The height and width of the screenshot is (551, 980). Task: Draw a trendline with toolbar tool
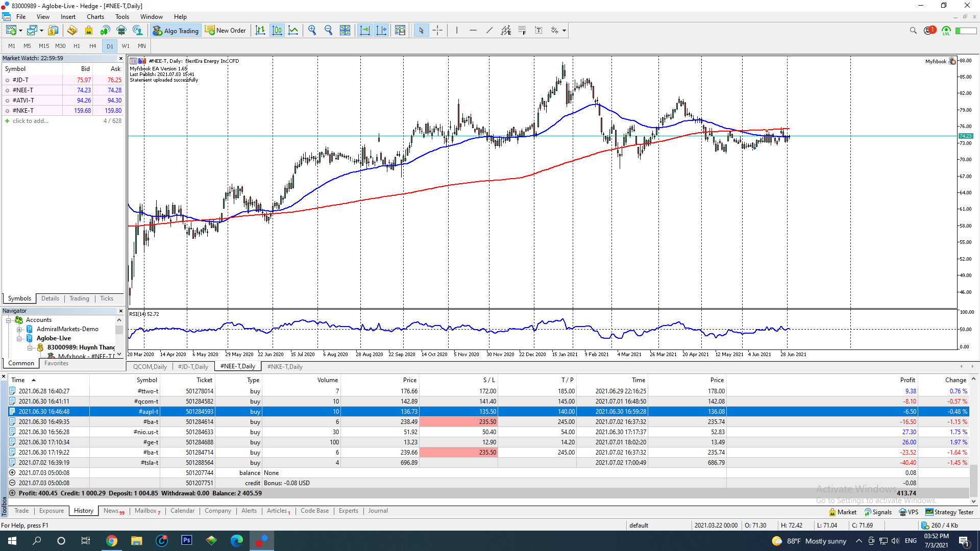click(489, 31)
